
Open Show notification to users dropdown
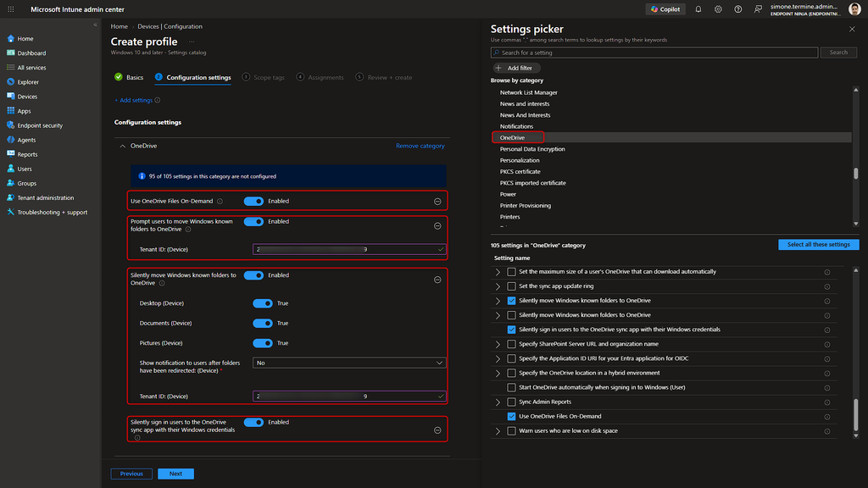[349, 363]
